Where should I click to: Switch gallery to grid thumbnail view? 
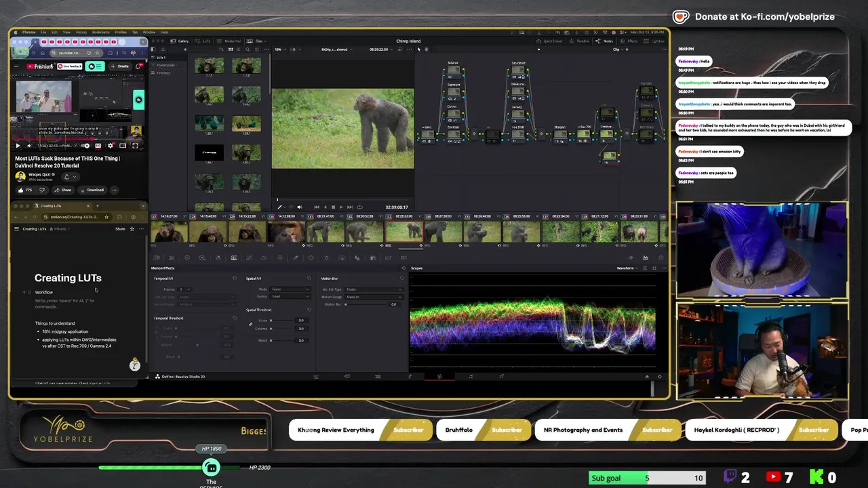click(231, 49)
